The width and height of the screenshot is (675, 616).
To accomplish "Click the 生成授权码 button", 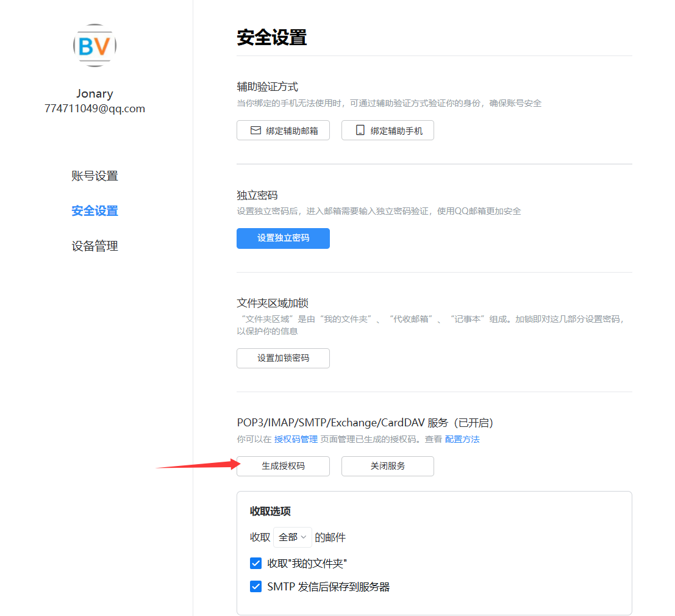I will click(x=284, y=466).
